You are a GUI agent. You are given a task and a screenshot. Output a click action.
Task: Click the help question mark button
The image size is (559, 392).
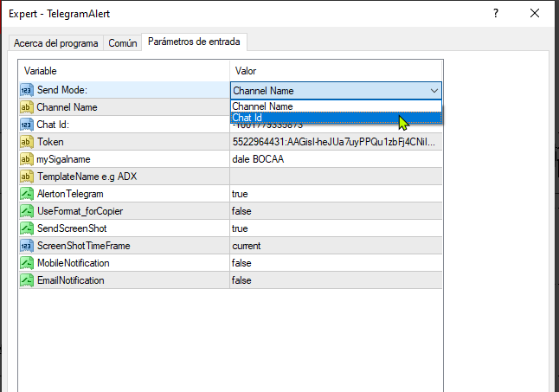tap(496, 14)
